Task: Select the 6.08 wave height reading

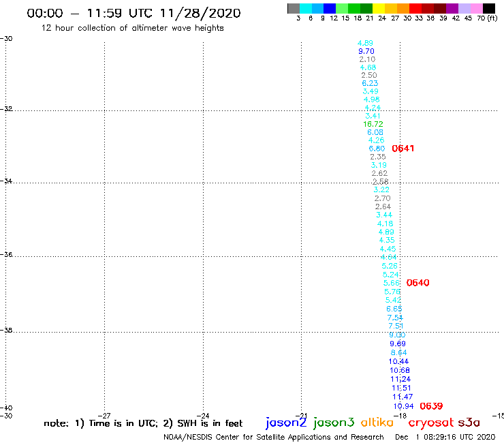Action: coord(375,132)
